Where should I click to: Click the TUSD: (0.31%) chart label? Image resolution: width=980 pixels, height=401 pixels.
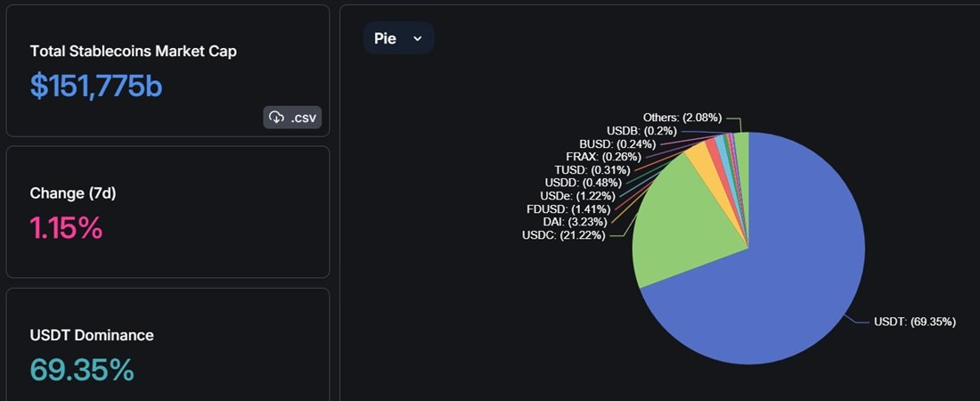coord(592,169)
